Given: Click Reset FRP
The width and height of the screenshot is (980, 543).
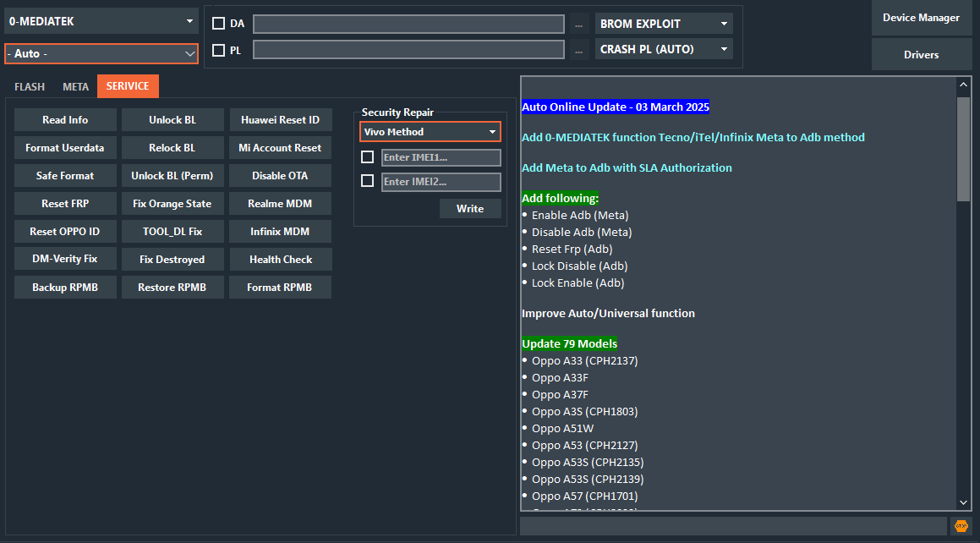Looking at the screenshot, I should (x=65, y=204).
